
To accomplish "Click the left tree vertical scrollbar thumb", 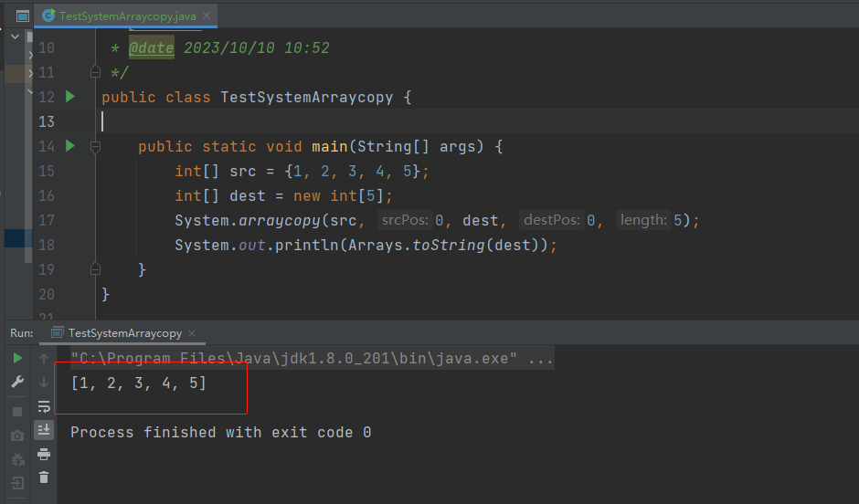I will pos(28,148).
